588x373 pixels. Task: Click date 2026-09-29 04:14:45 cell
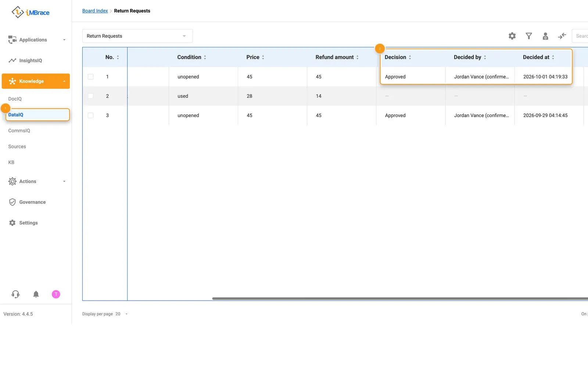545,115
